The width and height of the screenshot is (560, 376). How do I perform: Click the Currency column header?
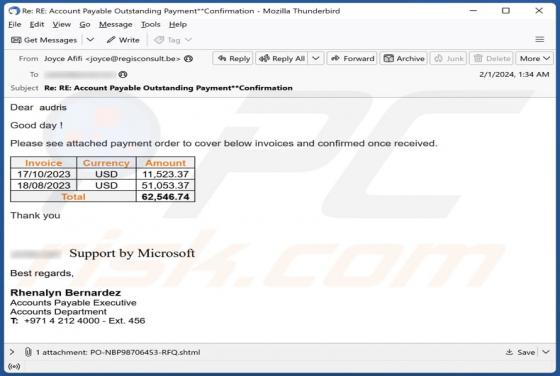click(106, 163)
